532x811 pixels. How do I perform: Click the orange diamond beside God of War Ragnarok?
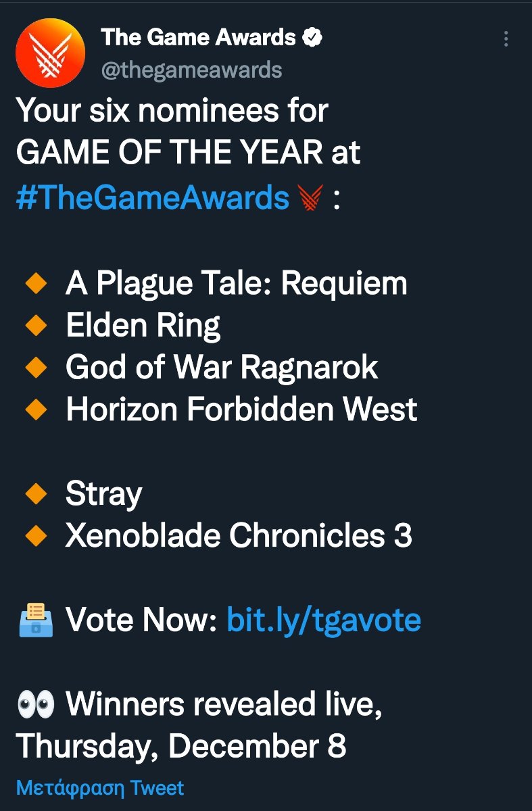tap(34, 368)
